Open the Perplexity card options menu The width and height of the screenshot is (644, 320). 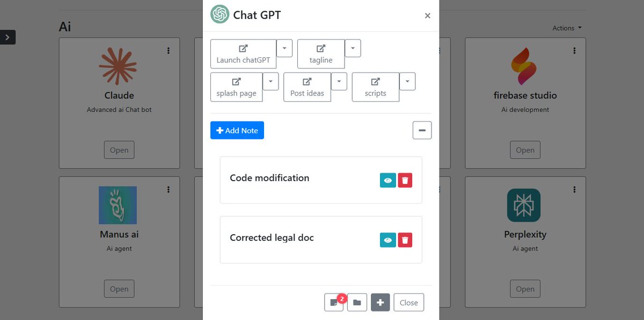tap(574, 189)
